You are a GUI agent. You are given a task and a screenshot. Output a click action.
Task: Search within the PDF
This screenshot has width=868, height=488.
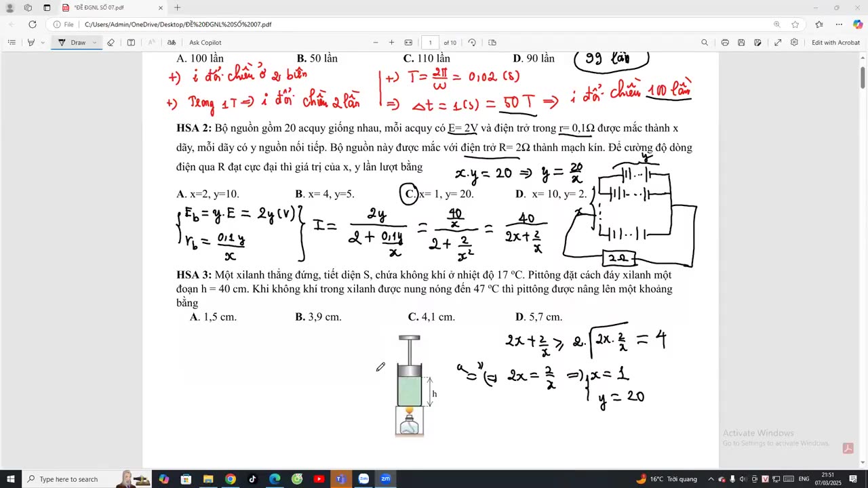pos(705,42)
